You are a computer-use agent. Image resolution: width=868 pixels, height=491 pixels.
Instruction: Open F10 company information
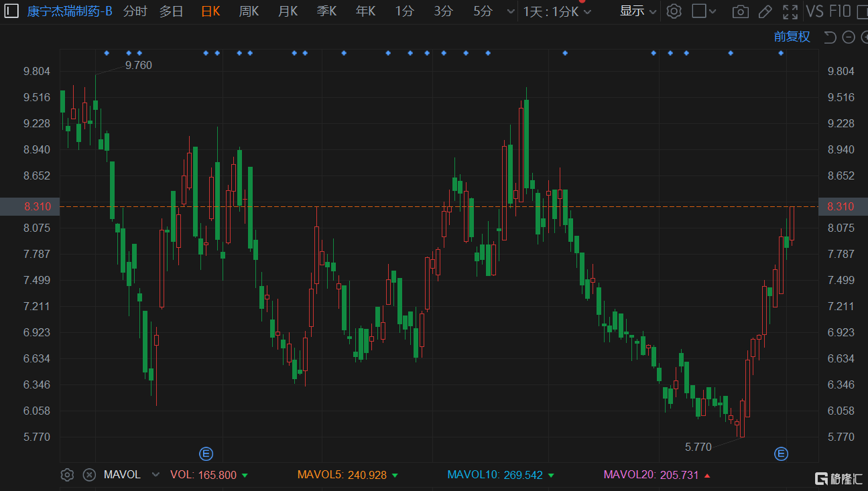coord(841,11)
